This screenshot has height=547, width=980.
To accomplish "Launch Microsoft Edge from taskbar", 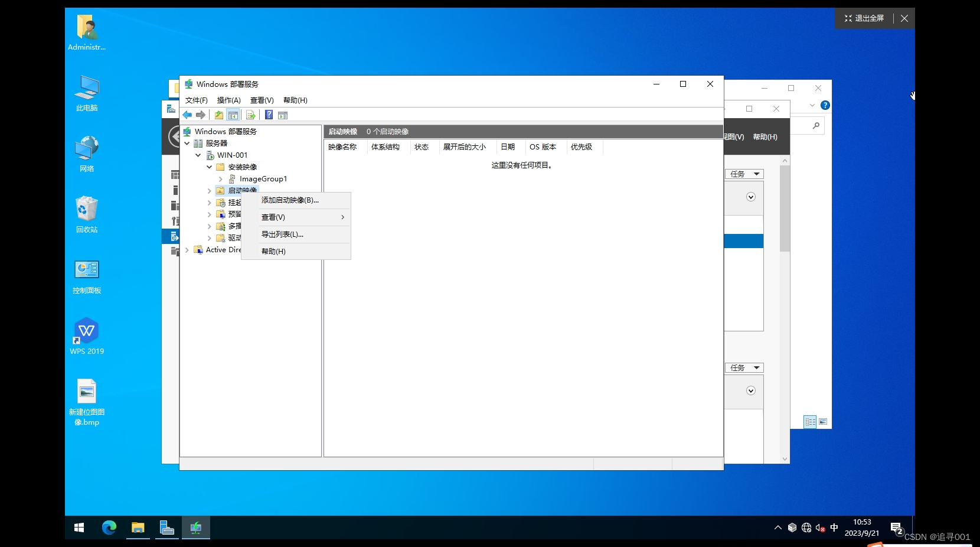I will pos(109,528).
